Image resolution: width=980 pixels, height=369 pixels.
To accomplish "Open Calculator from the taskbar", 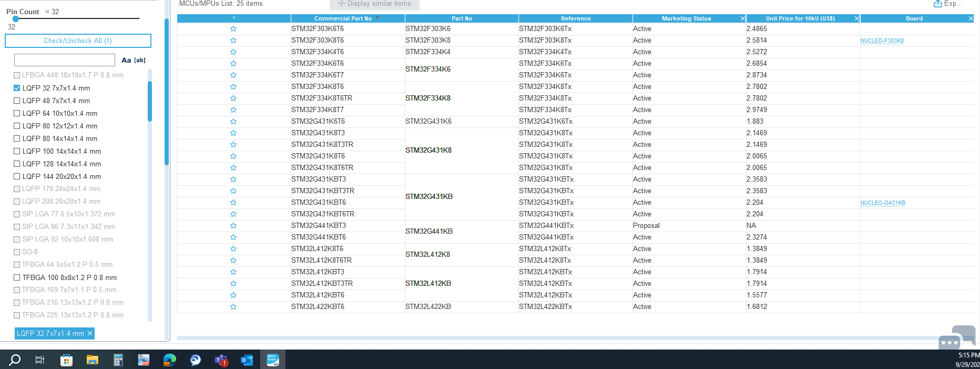I will tap(118, 360).
